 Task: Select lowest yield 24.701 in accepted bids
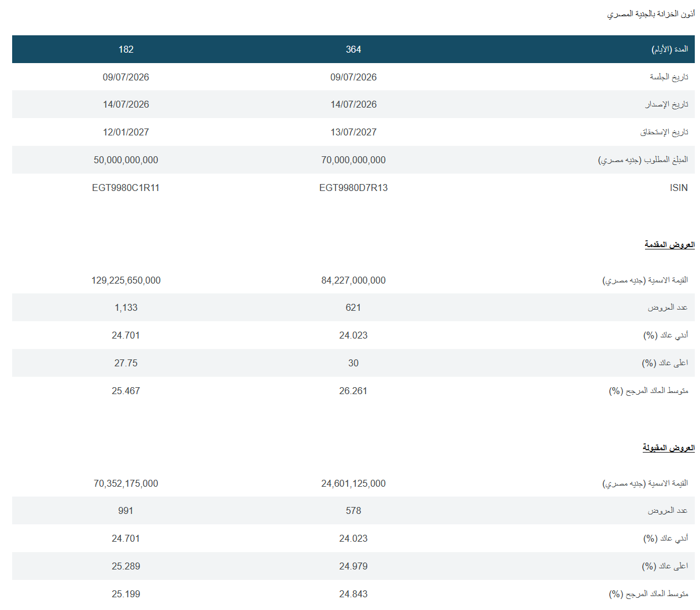tap(126, 538)
